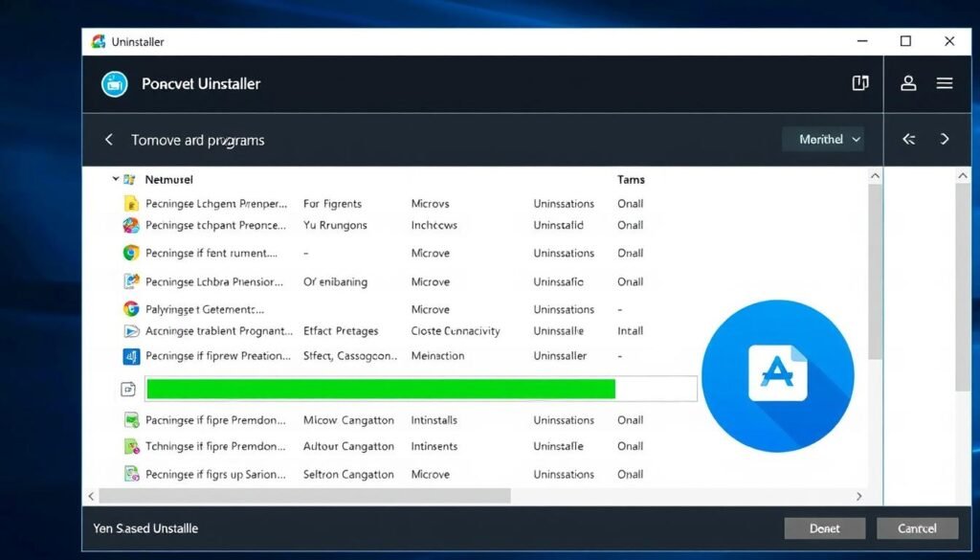Select the Tchningse if fipre Premdon entry

(215, 446)
